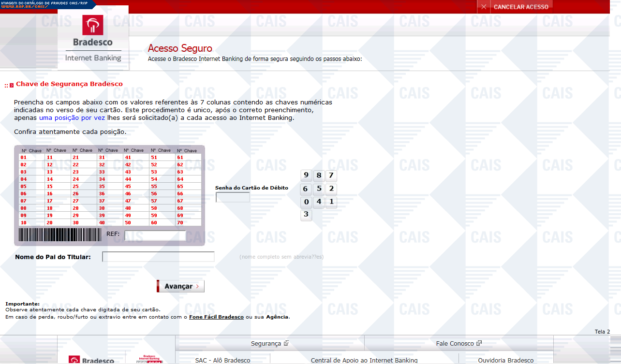The width and height of the screenshot is (621, 364).
Task: Tap the 5 key on the keypad
Action: click(x=319, y=189)
